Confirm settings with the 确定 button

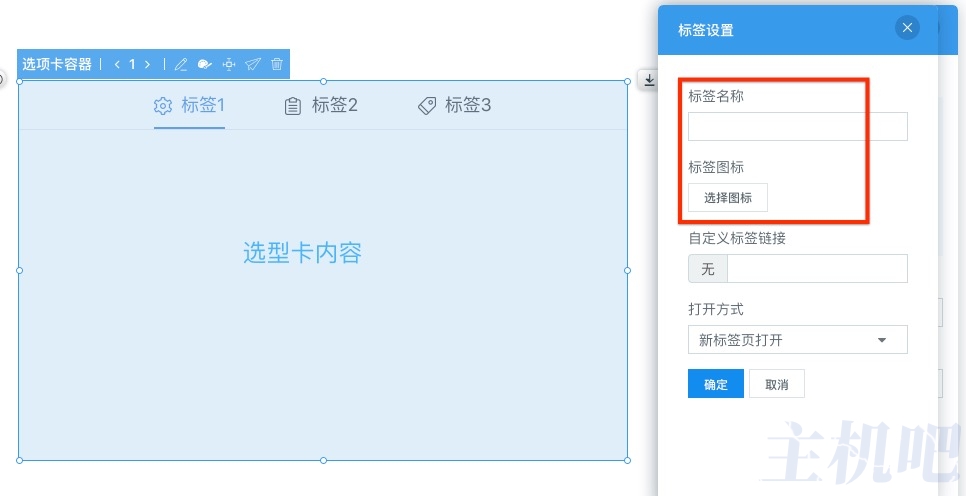pos(715,384)
